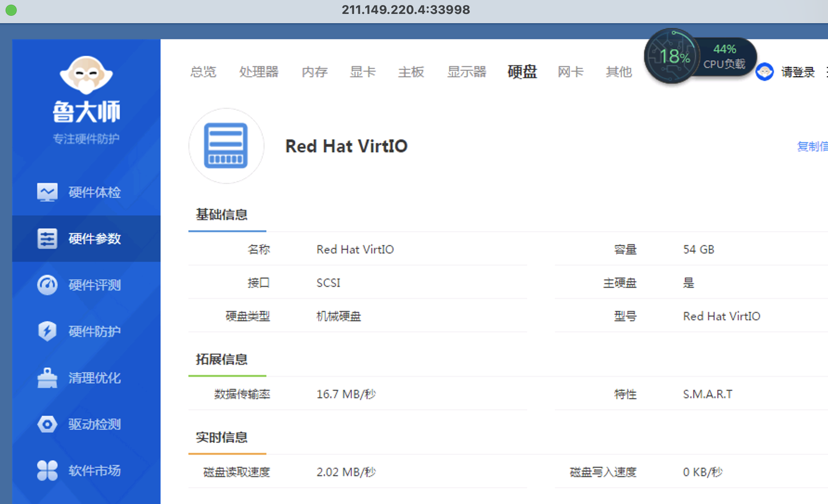Open 清理优化 in the sidebar
Screen dimensions: 828x504
[86, 378]
